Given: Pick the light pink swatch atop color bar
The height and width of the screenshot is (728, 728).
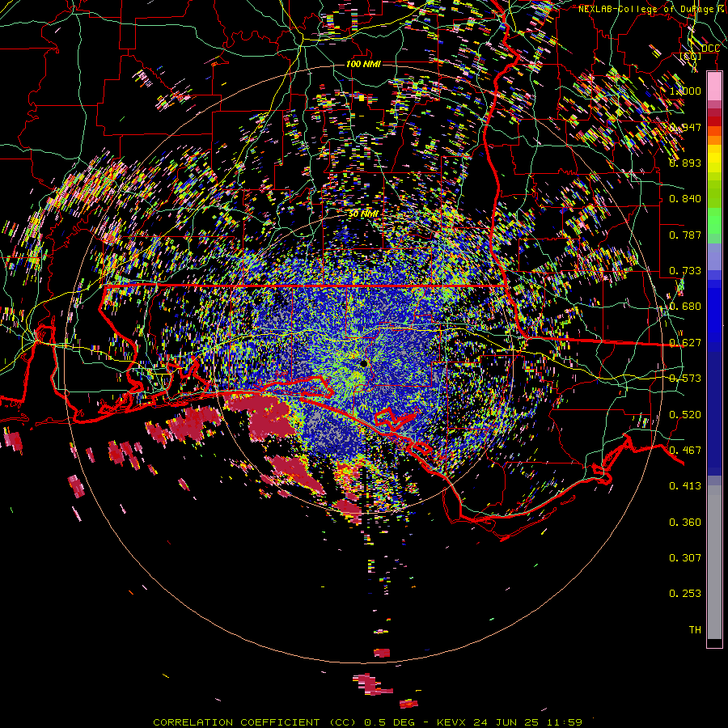Looking at the screenshot, I should (x=714, y=87).
